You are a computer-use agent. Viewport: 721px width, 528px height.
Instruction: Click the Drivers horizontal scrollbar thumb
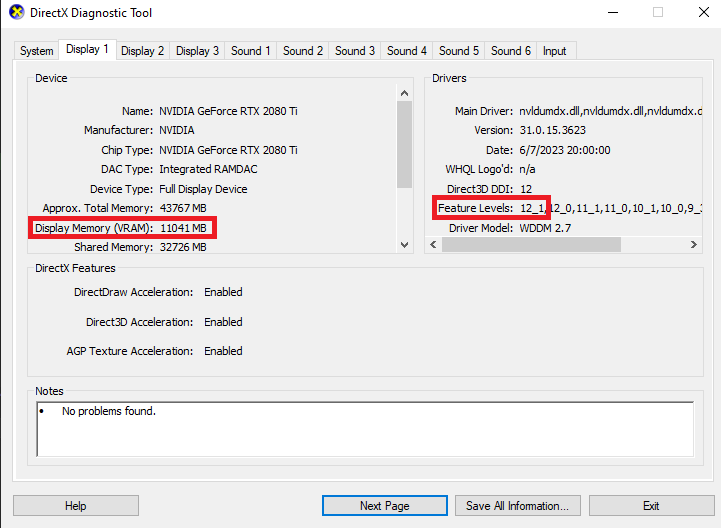tap(531, 245)
